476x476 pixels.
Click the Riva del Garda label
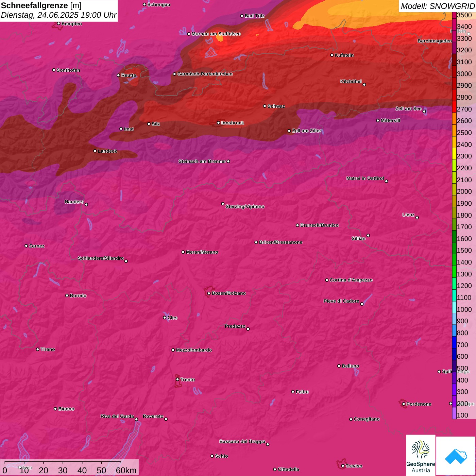pyautogui.click(x=117, y=416)
